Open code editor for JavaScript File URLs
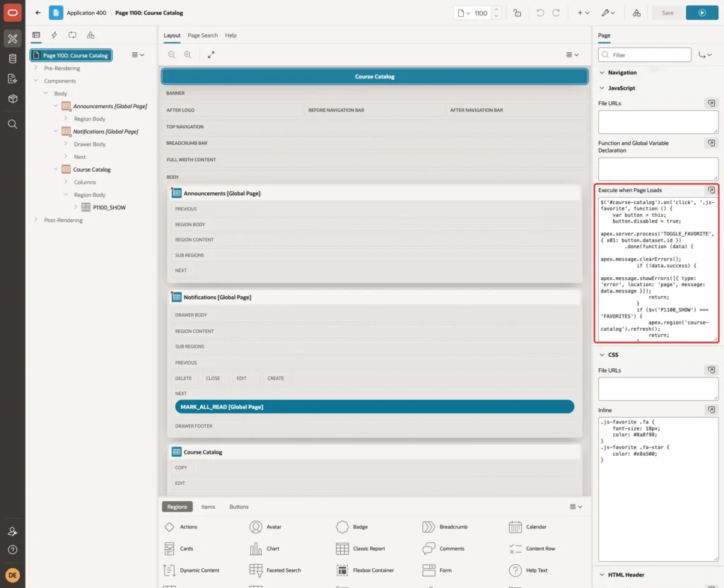Viewport: 724px width, 588px height. [x=711, y=103]
